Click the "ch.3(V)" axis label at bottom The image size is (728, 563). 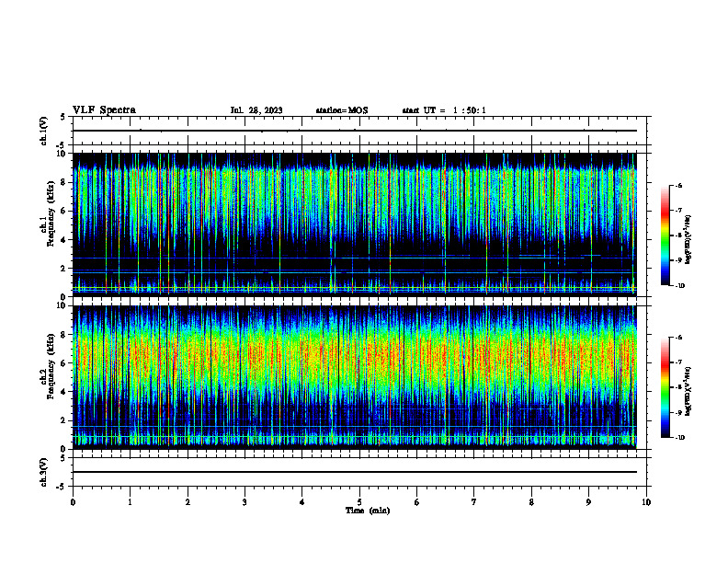point(44,472)
